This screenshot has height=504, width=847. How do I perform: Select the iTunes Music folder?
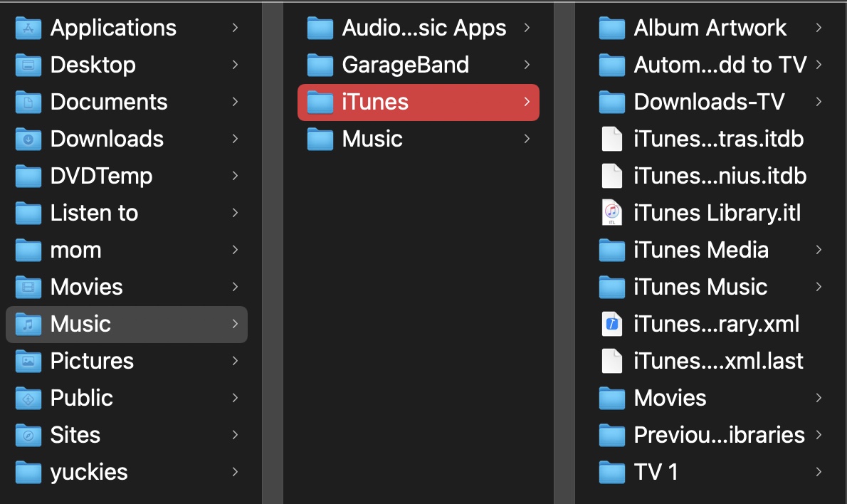click(700, 287)
